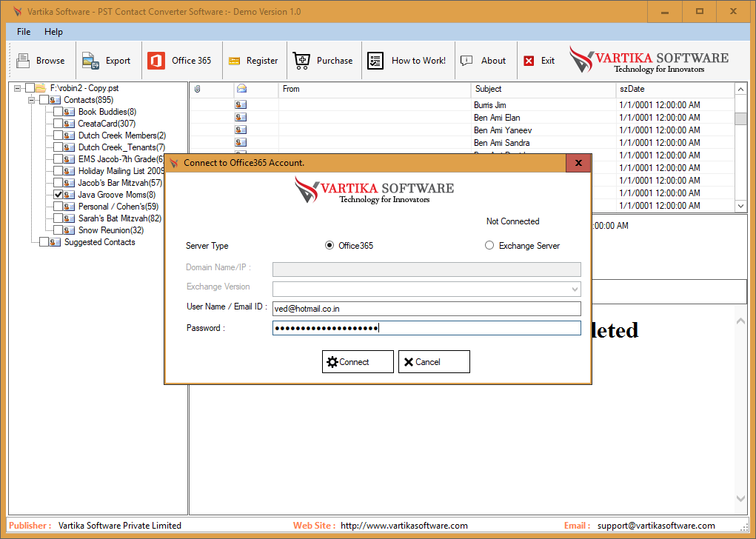Click the contact list scroll down arrow

pos(740,206)
